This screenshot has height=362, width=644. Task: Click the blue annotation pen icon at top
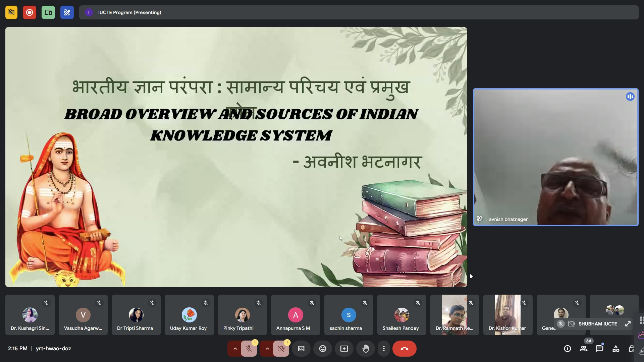[x=67, y=12]
